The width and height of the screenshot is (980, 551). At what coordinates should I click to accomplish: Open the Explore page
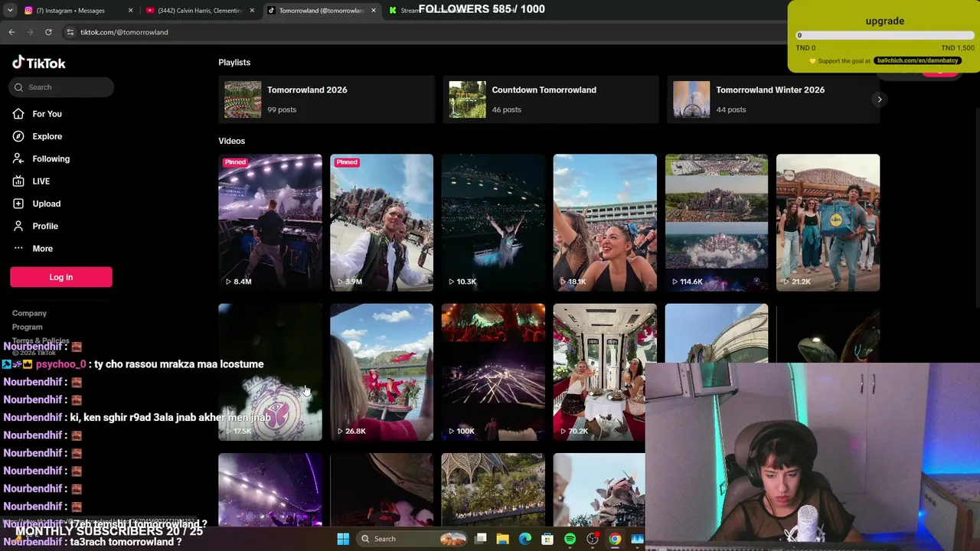(47, 136)
